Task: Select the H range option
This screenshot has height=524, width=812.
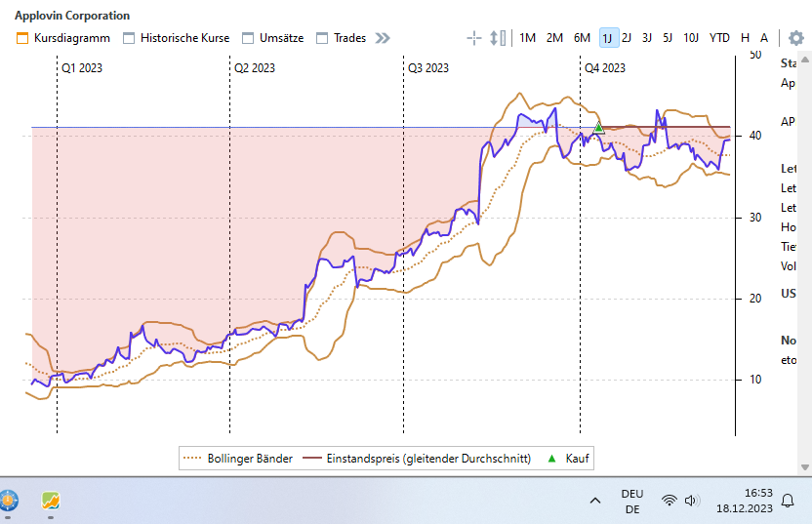Action: pyautogui.click(x=745, y=38)
